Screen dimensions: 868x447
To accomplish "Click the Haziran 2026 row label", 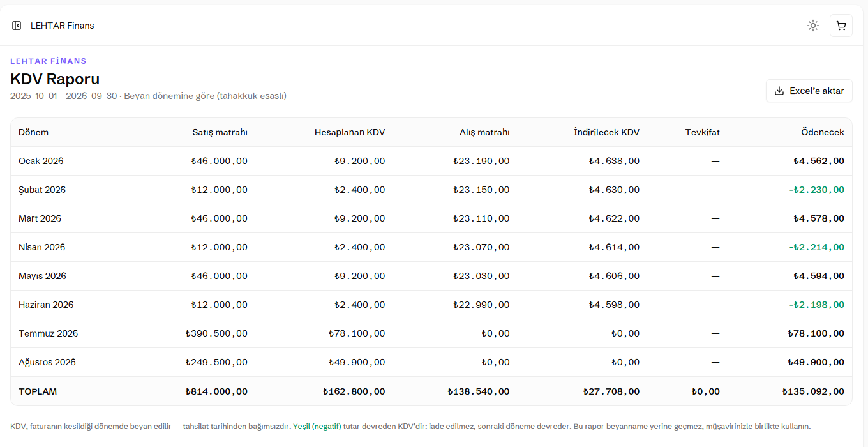I will click(46, 305).
